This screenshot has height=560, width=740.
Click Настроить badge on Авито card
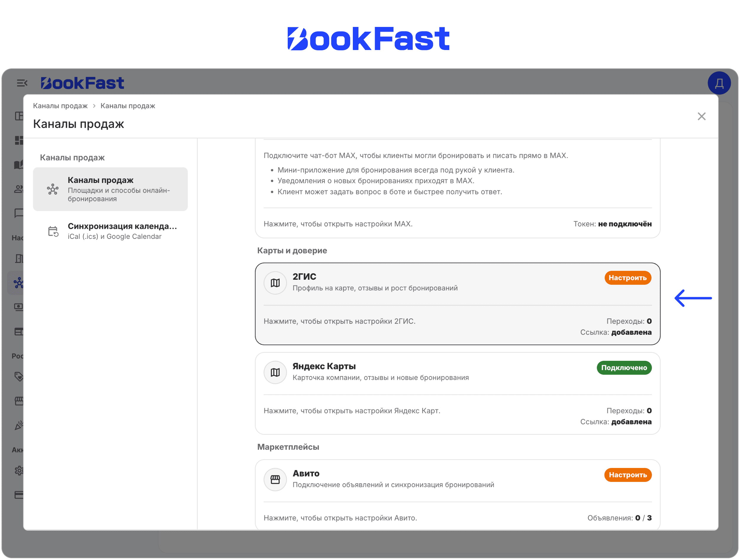tap(628, 475)
